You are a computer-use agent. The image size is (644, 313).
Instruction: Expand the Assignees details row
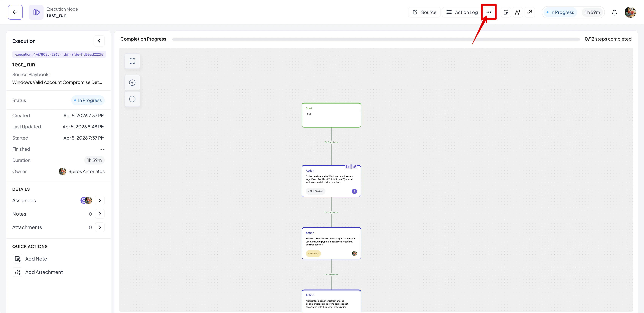tap(100, 200)
